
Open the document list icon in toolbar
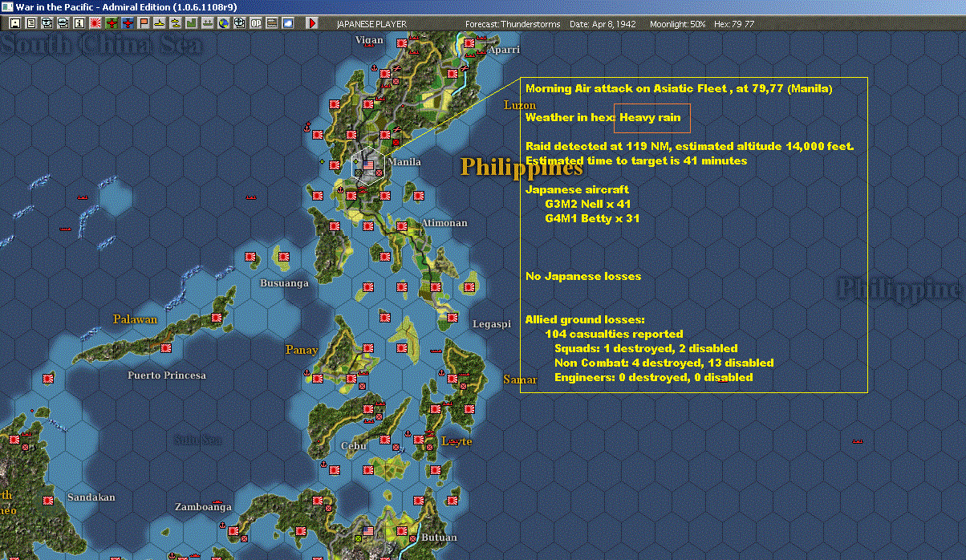click(30, 23)
